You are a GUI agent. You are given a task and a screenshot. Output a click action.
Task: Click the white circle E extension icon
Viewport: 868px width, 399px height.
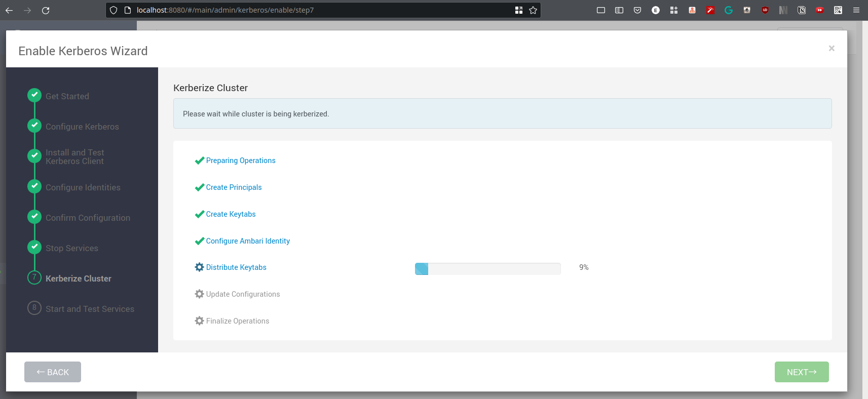coord(656,10)
